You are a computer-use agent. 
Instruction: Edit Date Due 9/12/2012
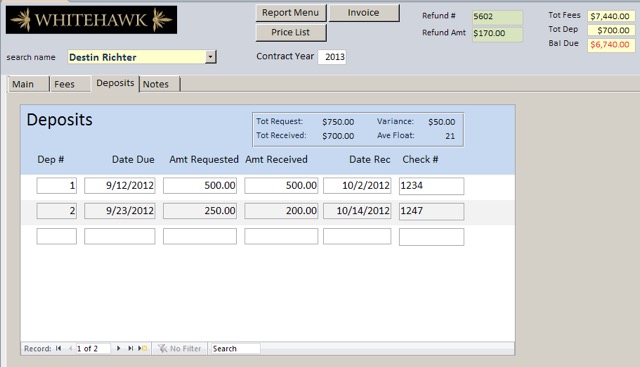pos(120,185)
